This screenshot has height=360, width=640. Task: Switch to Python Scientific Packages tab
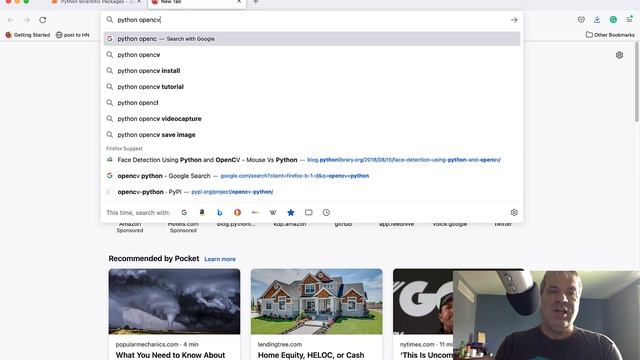[x=96, y=2]
